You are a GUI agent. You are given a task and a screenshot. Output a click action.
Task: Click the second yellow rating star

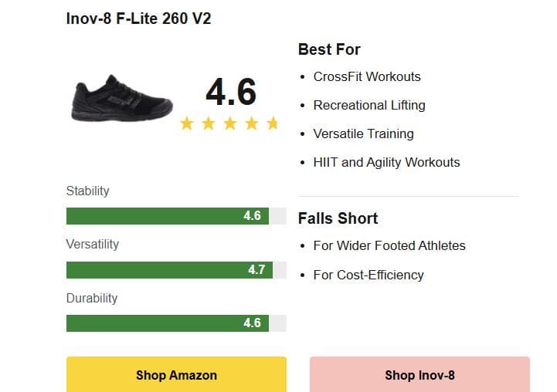click(x=209, y=123)
